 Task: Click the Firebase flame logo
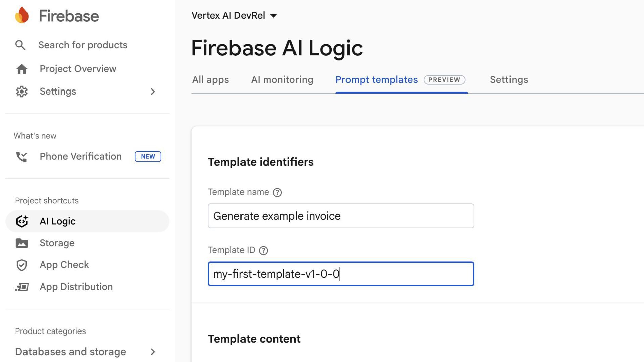click(x=22, y=15)
